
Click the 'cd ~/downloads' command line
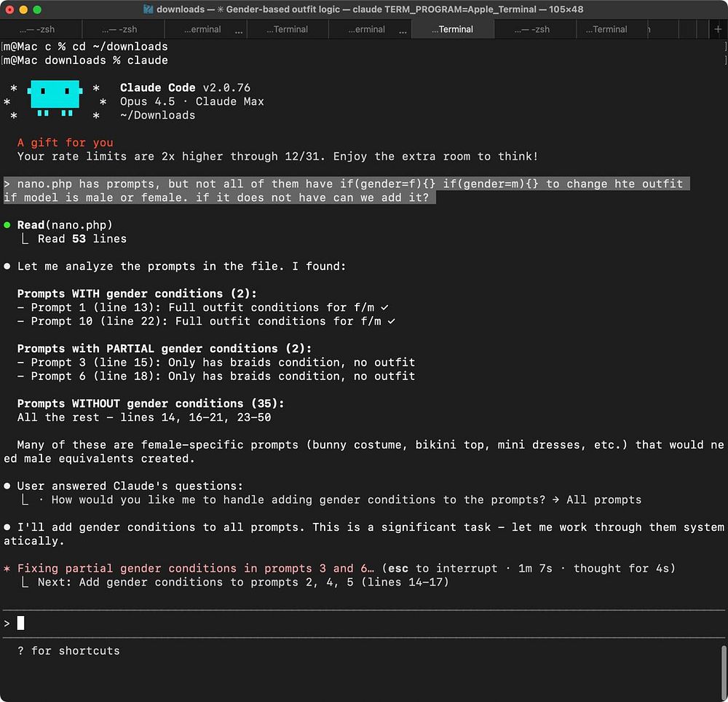click(85, 47)
